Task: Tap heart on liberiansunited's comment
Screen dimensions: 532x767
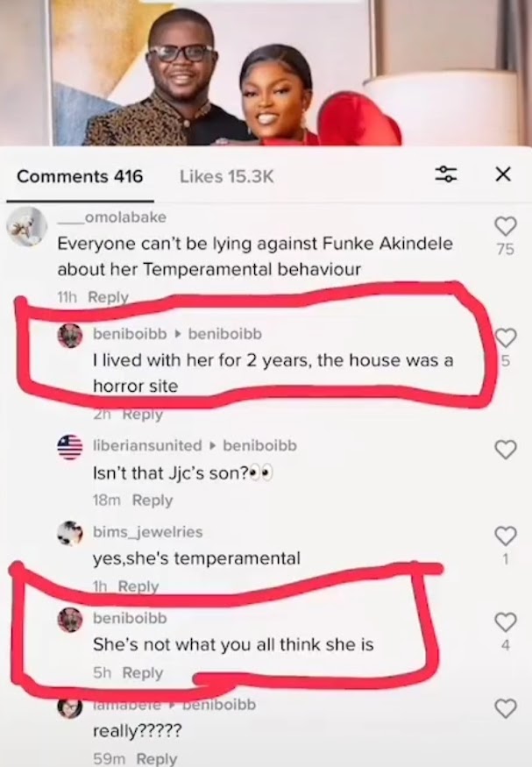Action: pos(506,449)
